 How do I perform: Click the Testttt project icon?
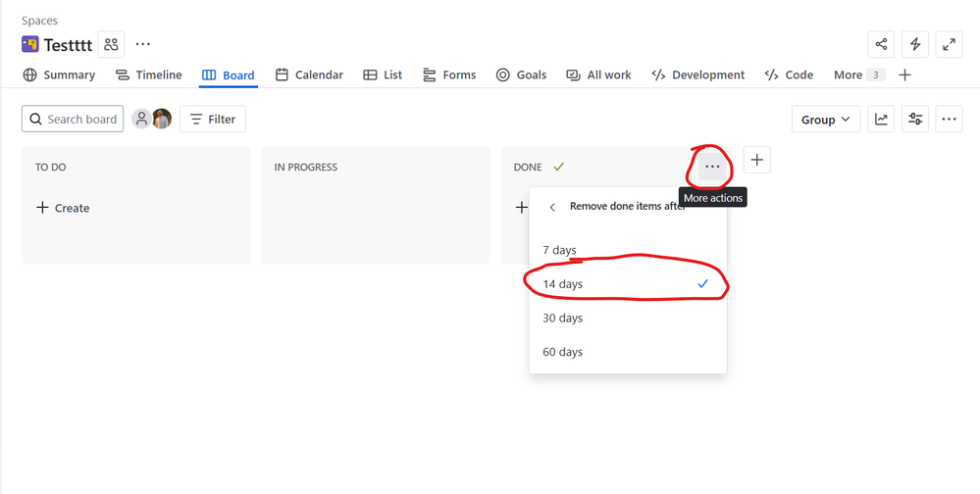(30, 44)
